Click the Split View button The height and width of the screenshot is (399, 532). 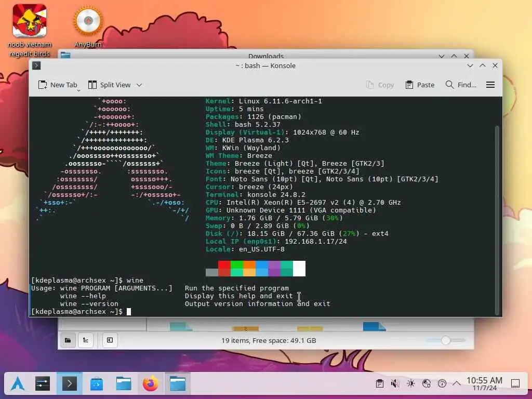109,85
